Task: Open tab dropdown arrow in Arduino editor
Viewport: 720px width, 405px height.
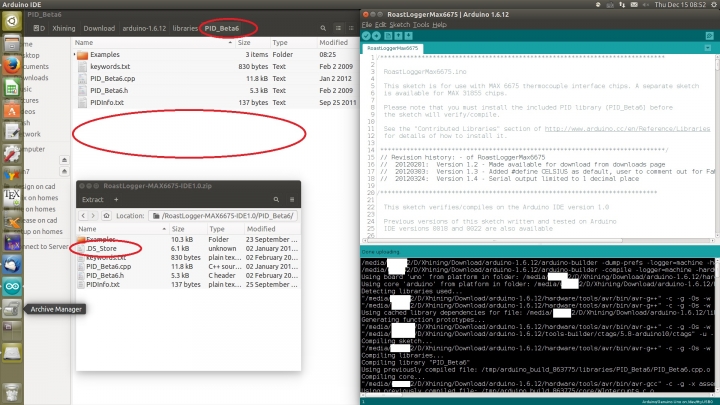Action: pos(708,48)
